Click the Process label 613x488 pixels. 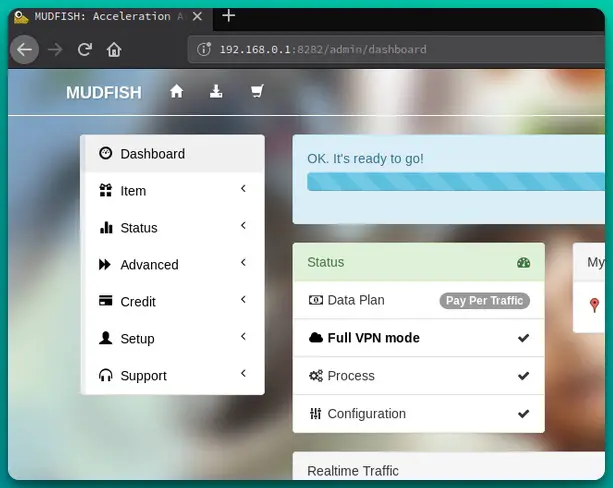(351, 376)
